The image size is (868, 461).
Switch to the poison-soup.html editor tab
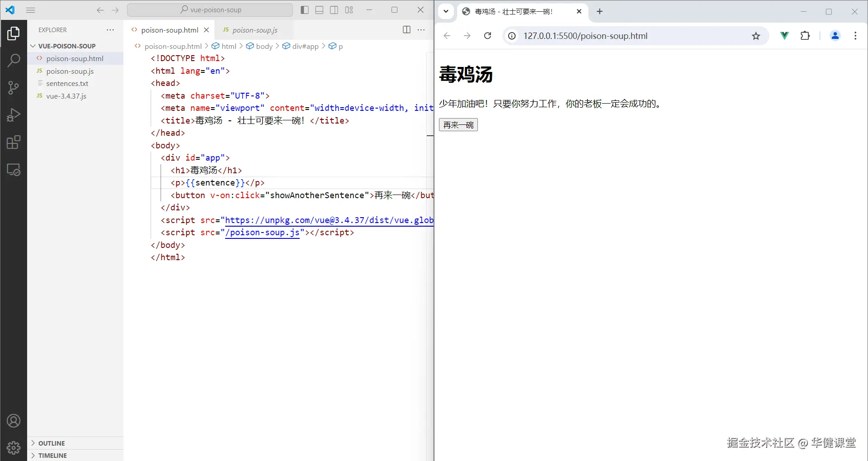(170, 30)
